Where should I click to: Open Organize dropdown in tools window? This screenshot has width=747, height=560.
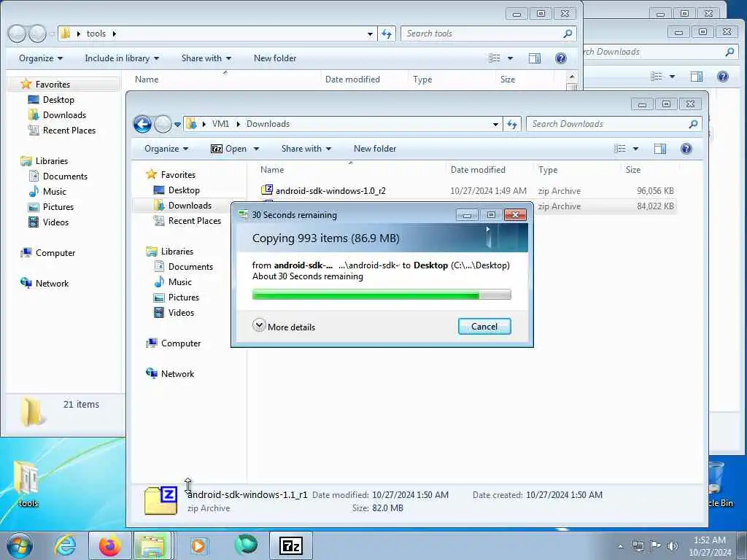tap(41, 58)
